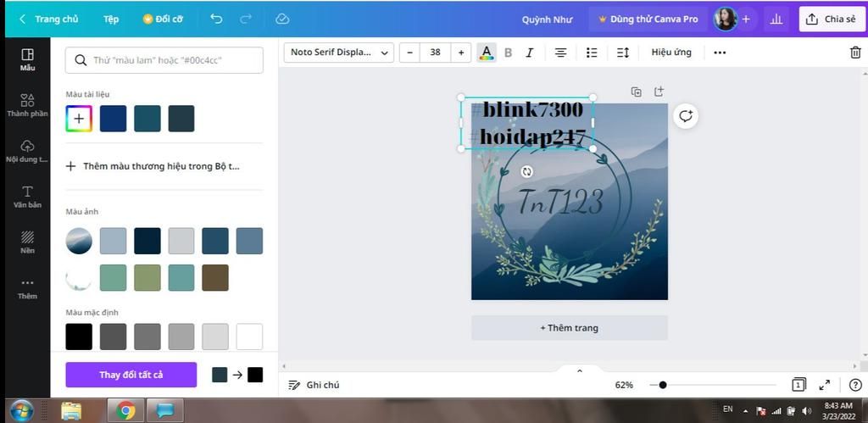The image size is (868, 423).
Task: Go back to Trang chủ home
Action: pyautogui.click(x=48, y=19)
